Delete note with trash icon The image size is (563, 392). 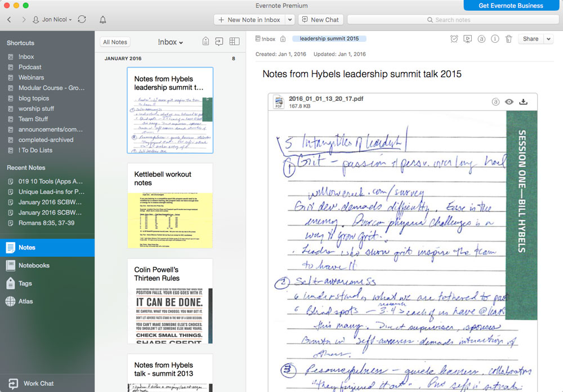508,39
